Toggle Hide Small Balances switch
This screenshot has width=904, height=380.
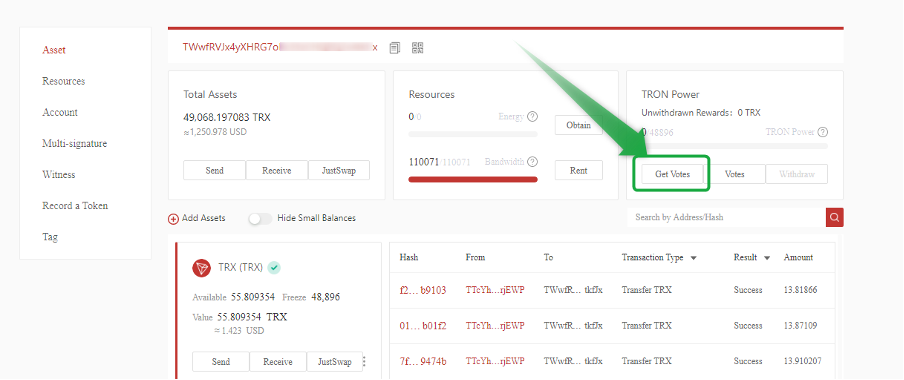(260, 219)
